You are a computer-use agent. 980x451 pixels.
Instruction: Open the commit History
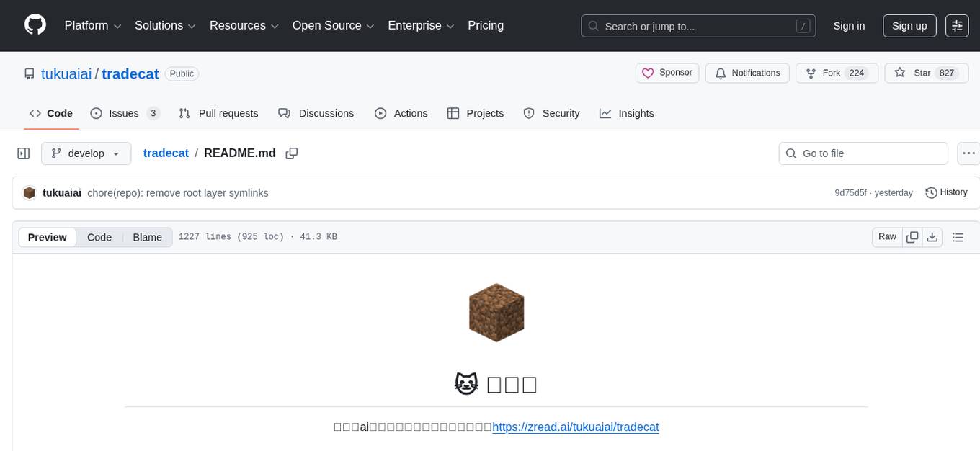[946, 192]
